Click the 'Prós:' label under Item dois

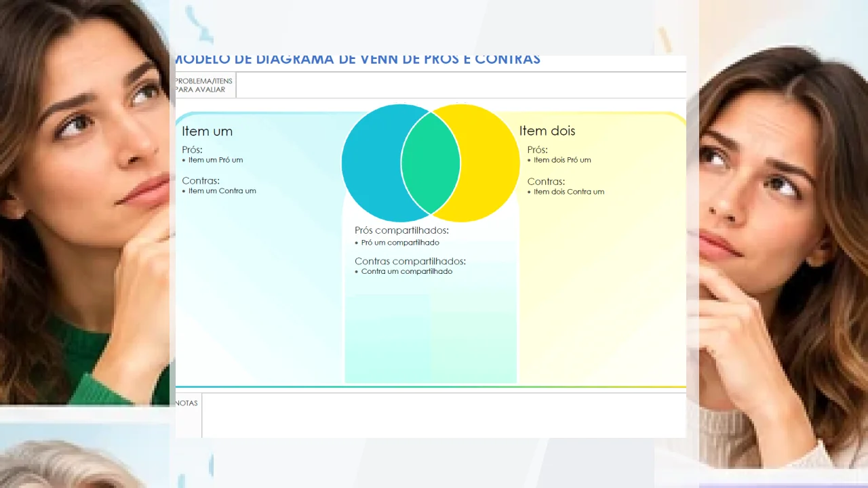[538, 150]
